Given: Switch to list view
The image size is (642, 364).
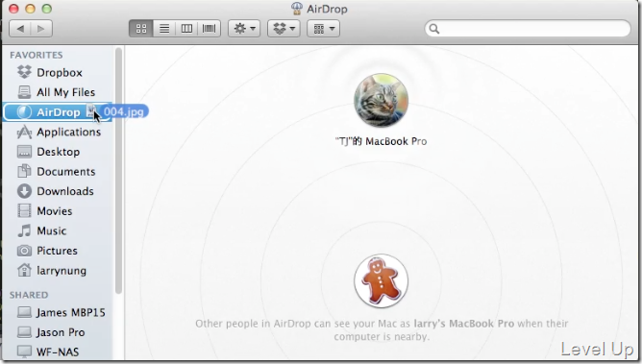Looking at the screenshot, I should [164, 29].
